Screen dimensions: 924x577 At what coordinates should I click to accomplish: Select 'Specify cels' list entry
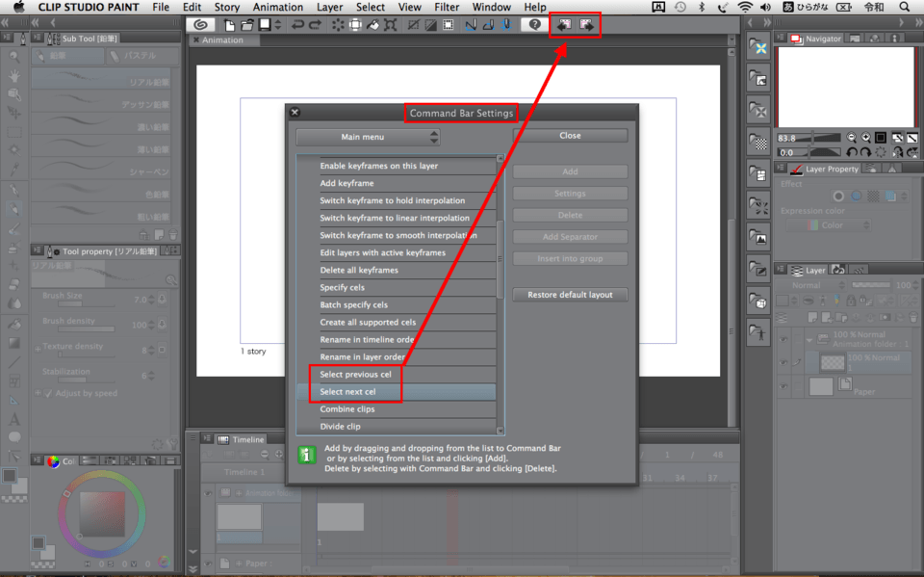(396, 287)
